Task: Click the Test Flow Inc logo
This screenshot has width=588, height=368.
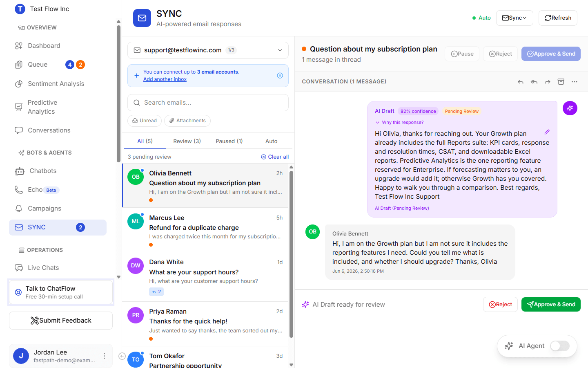Action: tap(20, 9)
